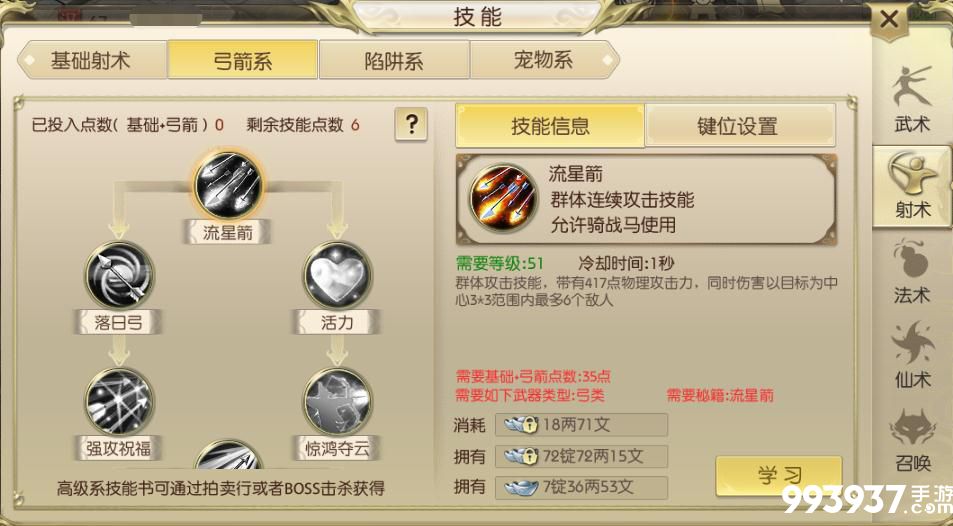Screen dimensions: 953x526
Task: Click the question mark help button
Action: pos(411,125)
